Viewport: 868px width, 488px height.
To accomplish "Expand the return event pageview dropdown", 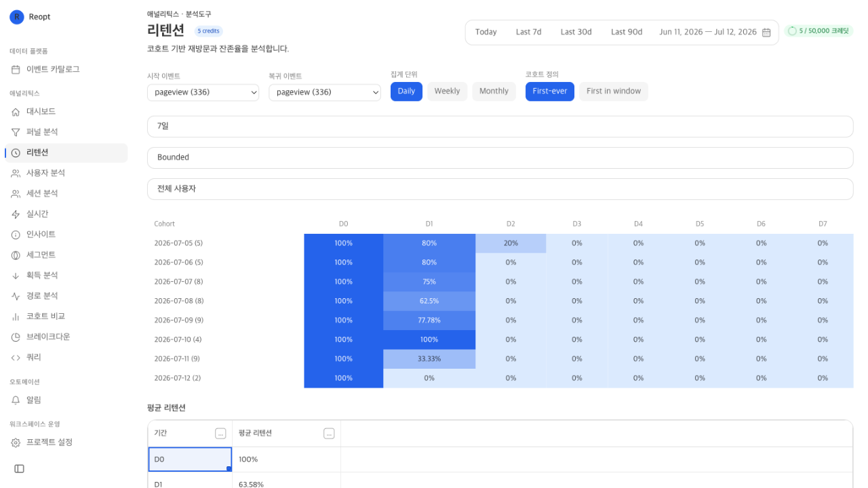I will click(x=325, y=92).
